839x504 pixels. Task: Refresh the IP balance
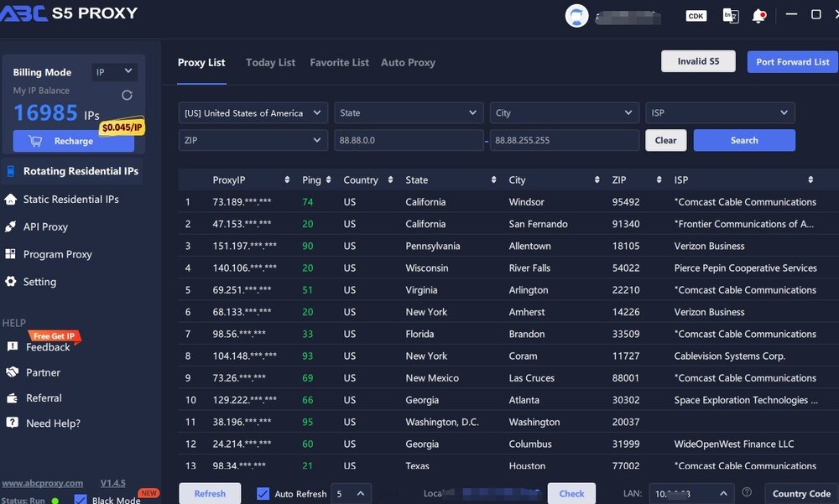pos(127,96)
